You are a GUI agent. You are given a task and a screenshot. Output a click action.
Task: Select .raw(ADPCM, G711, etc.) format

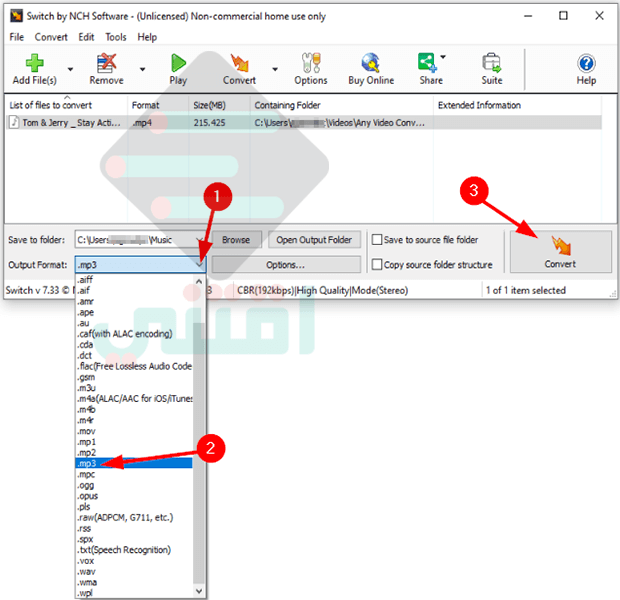(x=134, y=517)
